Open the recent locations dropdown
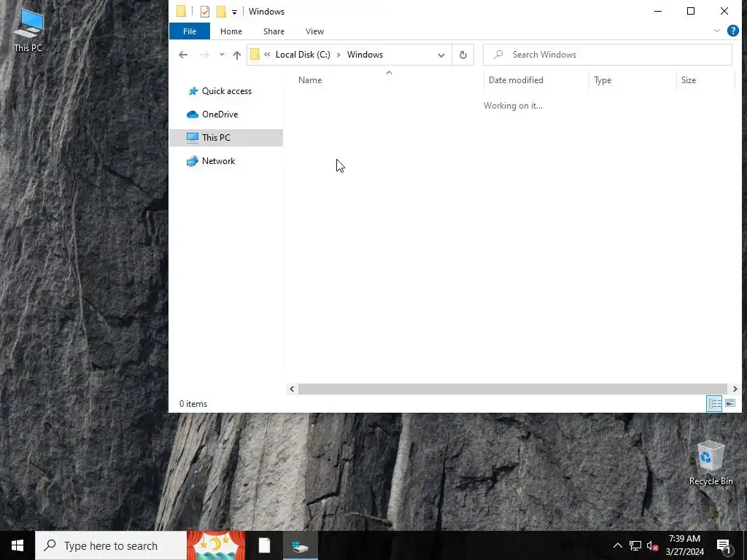The height and width of the screenshot is (560, 747). coord(222,55)
